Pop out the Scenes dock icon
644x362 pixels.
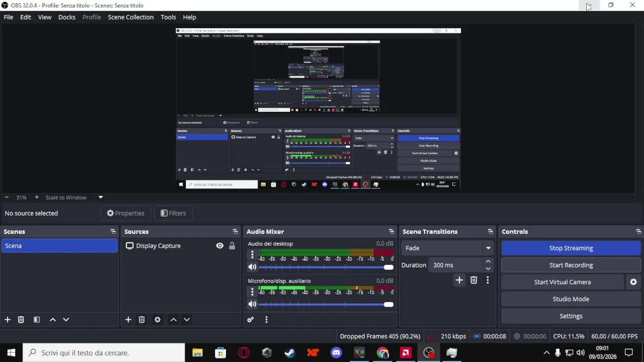point(113,231)
